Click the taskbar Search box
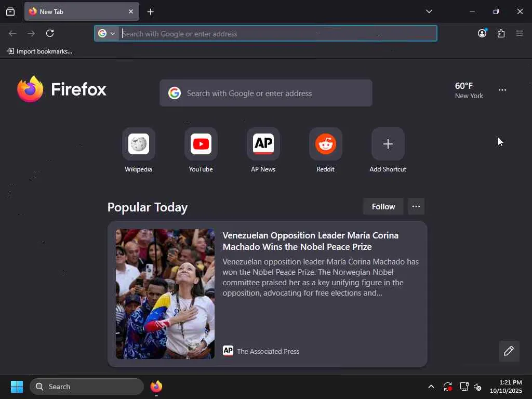The width and height of the screenshot is (532, 399). pos(87,387)
